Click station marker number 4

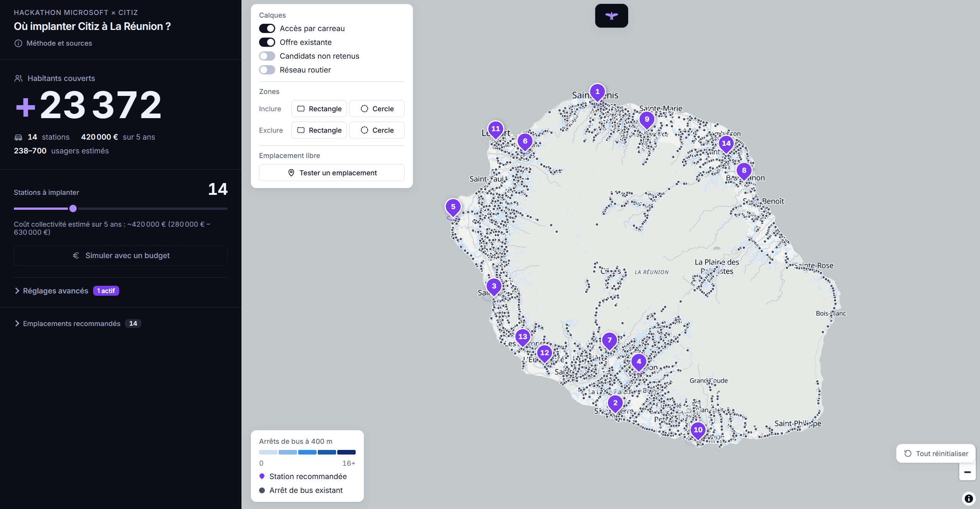639,362
